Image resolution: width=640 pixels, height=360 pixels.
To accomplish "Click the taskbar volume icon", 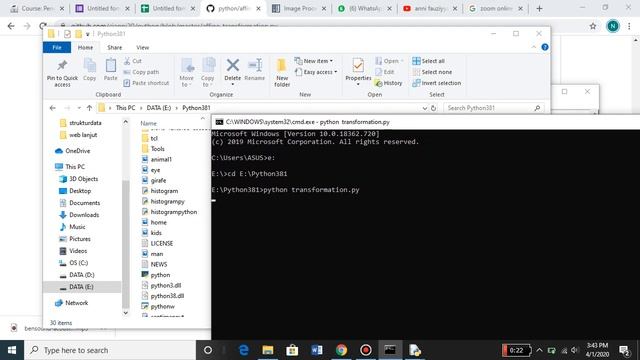I will click(575, 350).
